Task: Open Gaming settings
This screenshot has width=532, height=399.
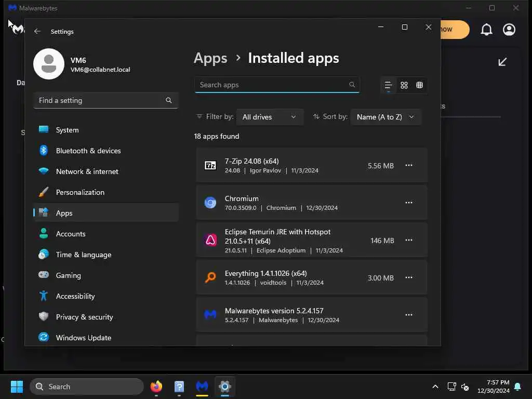Action: pyautogui.click(x=106, y=275)
